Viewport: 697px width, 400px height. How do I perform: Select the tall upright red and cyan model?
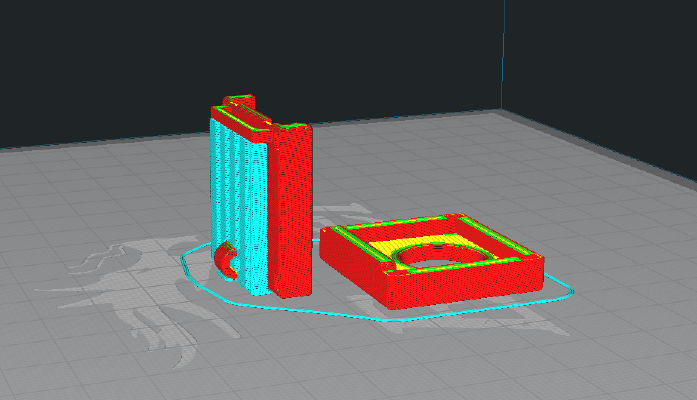tap(262, 196)
